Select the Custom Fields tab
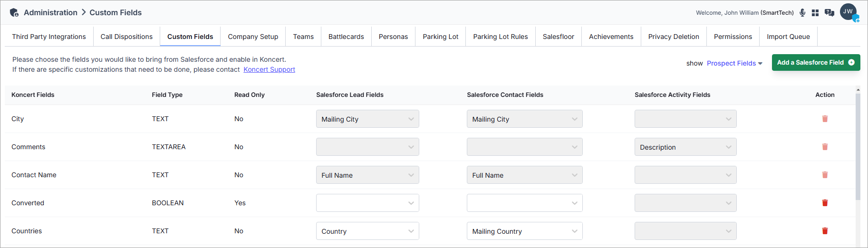This screenshot has width=868, height=248. click(190, 37)
